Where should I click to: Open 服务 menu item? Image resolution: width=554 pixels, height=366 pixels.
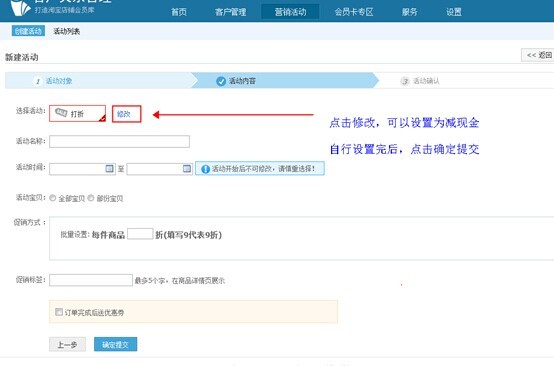tap(409, 12)
